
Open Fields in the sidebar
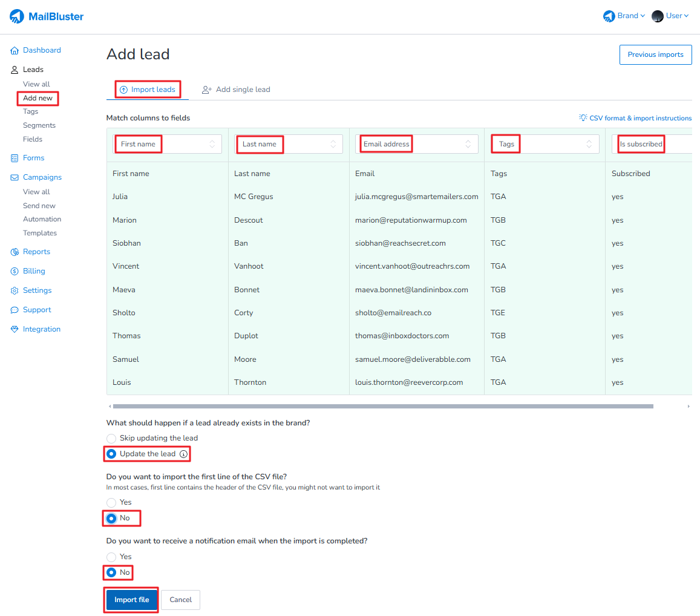click(33, 139)
